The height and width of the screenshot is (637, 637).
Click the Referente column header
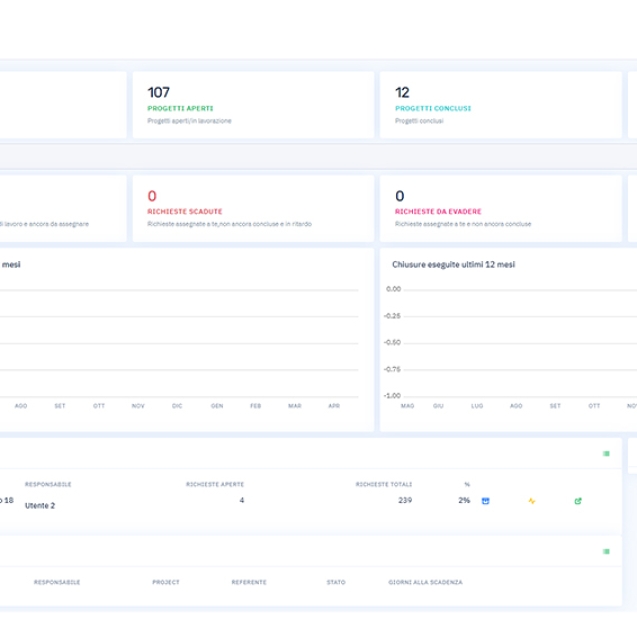(249, 582)
